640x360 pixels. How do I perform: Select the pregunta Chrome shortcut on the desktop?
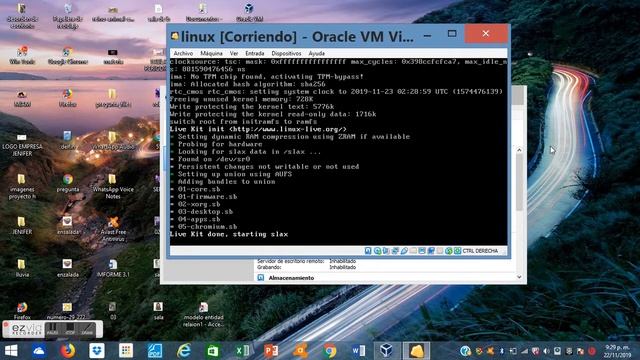[x=68, y=183]
